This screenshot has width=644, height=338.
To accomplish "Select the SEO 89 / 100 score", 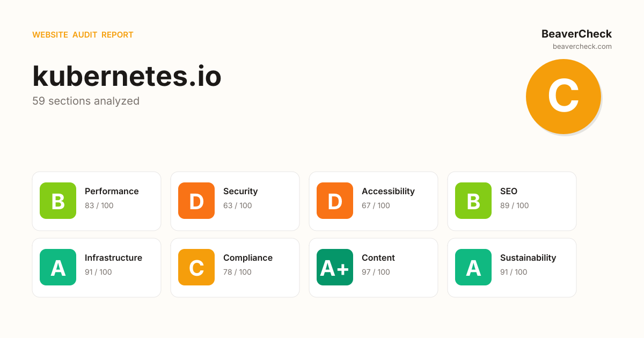I will click(x=514, y=205).
